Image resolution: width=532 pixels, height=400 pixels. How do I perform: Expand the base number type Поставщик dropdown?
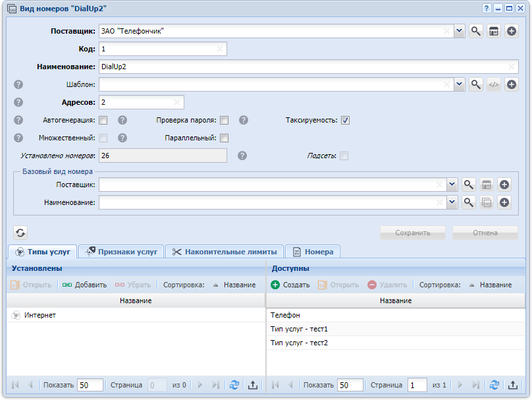452,185
